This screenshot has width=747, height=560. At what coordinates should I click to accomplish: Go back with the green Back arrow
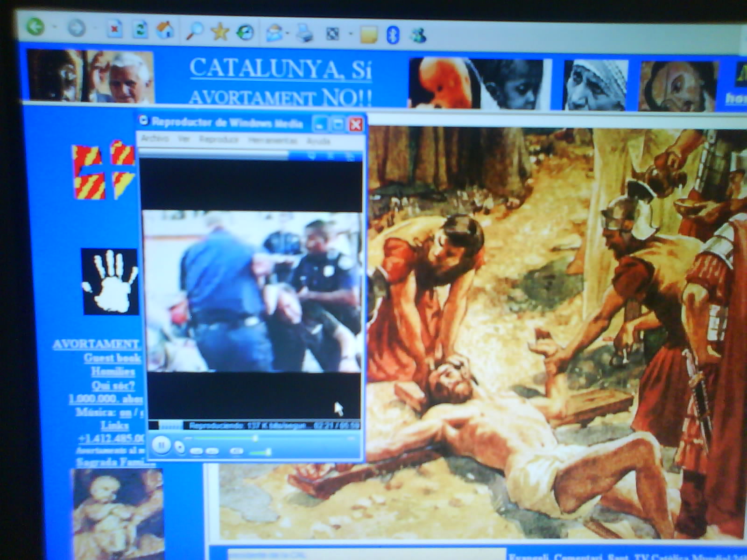(35, 27)
